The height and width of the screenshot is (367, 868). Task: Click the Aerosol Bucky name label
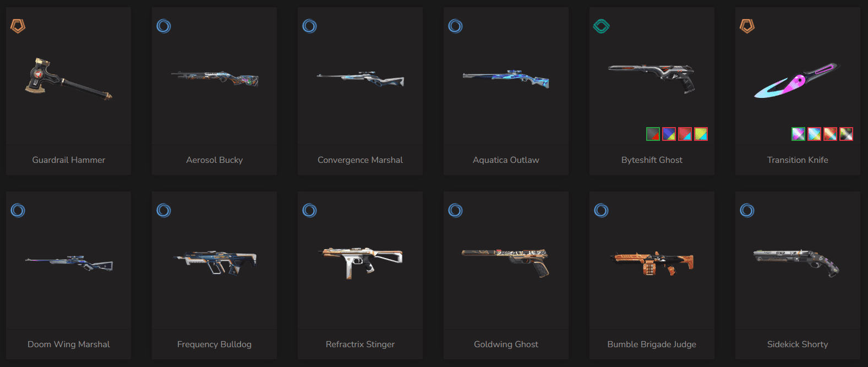(x=214, y=160)
